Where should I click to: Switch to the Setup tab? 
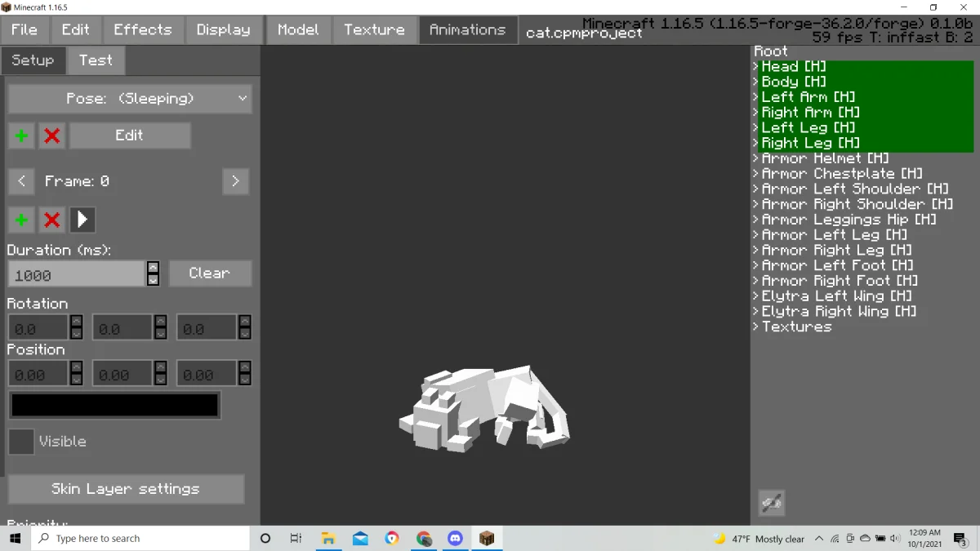pos(33,60)
